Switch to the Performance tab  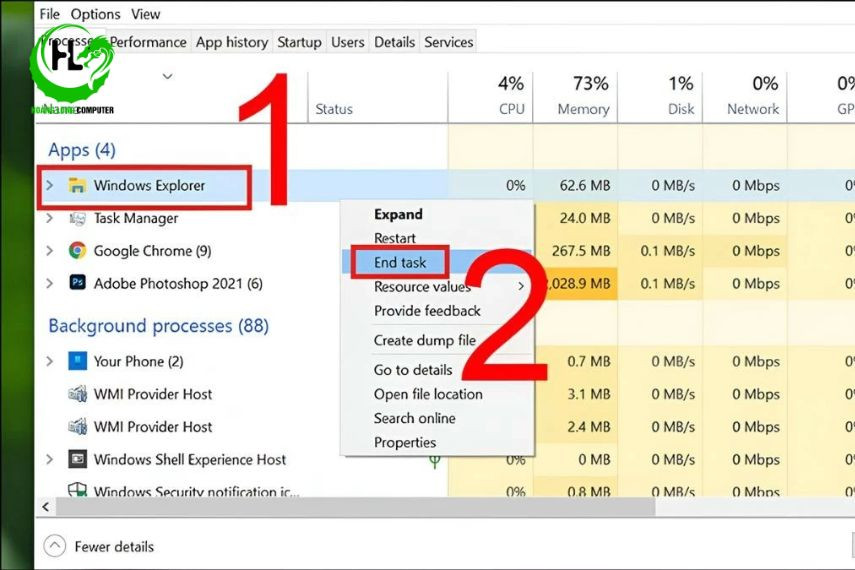point(148,42)
